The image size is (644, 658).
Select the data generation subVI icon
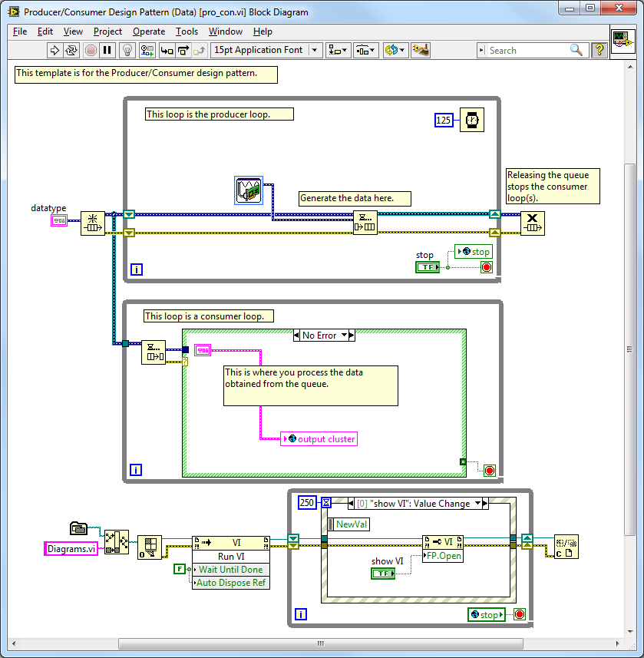coord(249,190)
